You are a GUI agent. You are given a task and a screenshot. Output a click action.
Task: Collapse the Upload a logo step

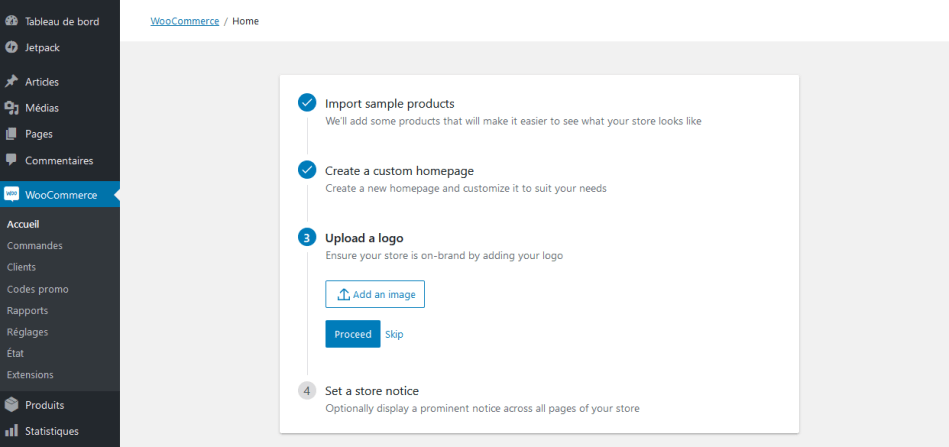point(364,238)
